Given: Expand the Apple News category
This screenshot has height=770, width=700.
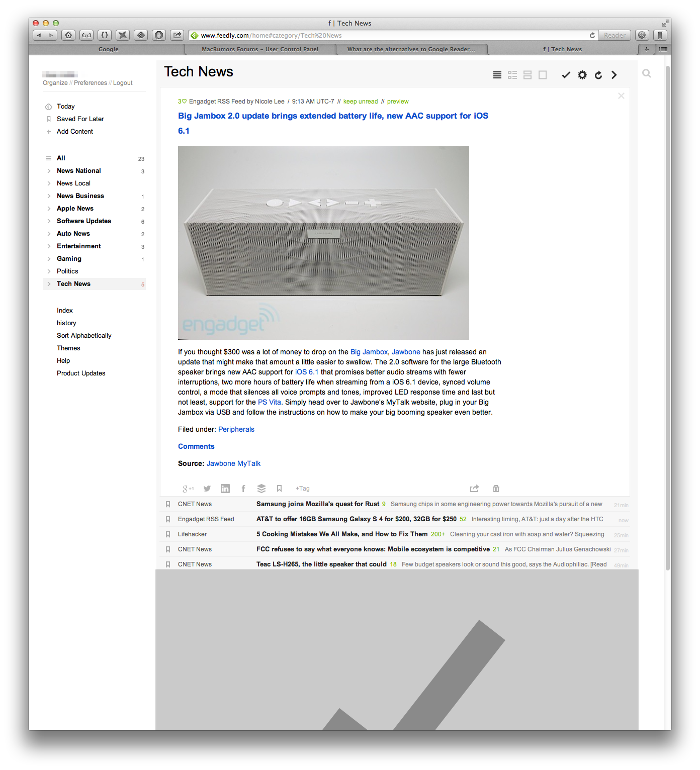Looking at the screenshot, I should [x=49, y=209].
